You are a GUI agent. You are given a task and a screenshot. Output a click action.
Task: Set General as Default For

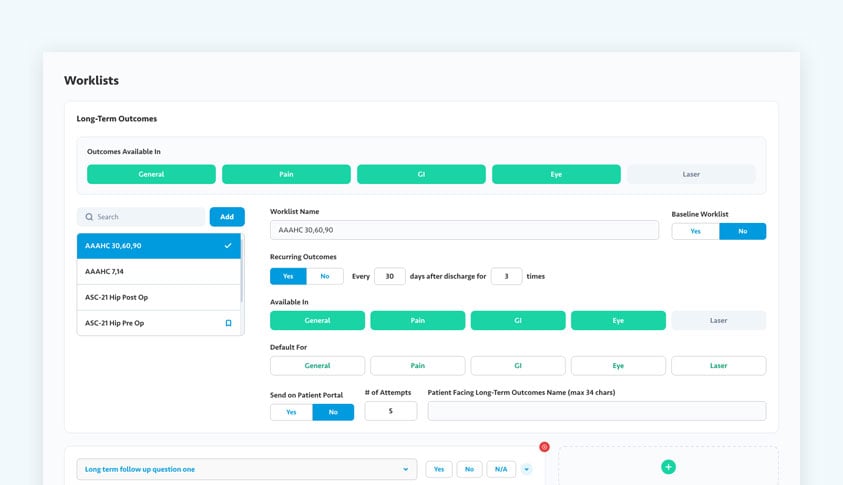[317, 366]
